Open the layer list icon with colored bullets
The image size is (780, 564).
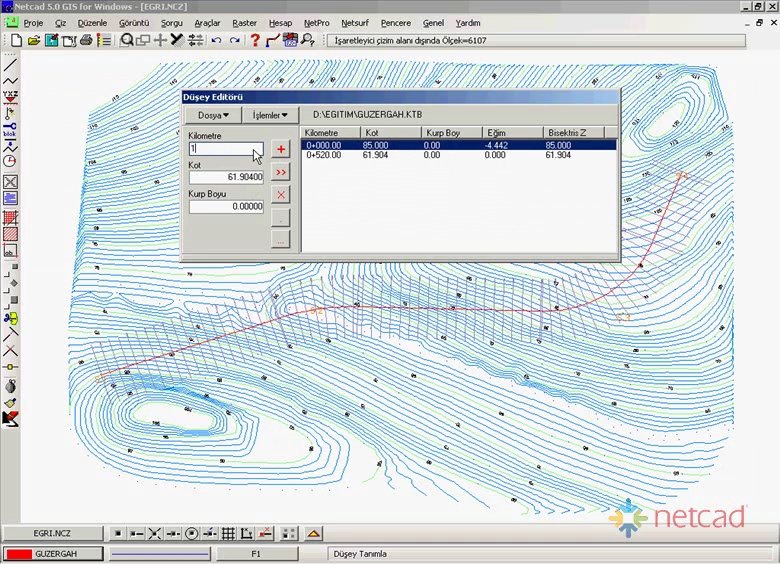coord(104,40)
